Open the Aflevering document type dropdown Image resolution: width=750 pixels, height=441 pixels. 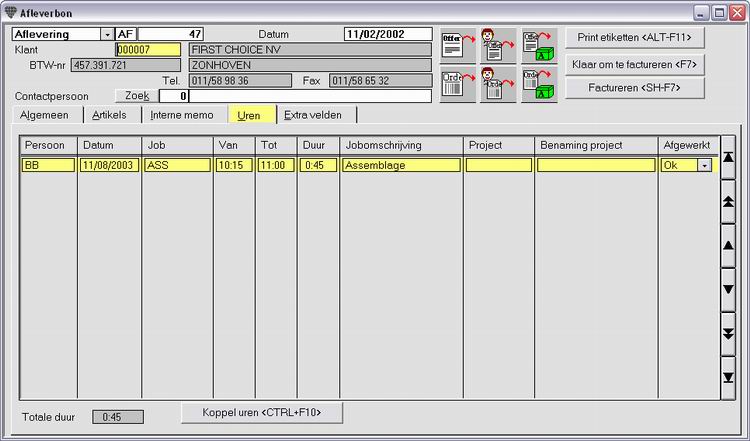(x=107, y=34)
